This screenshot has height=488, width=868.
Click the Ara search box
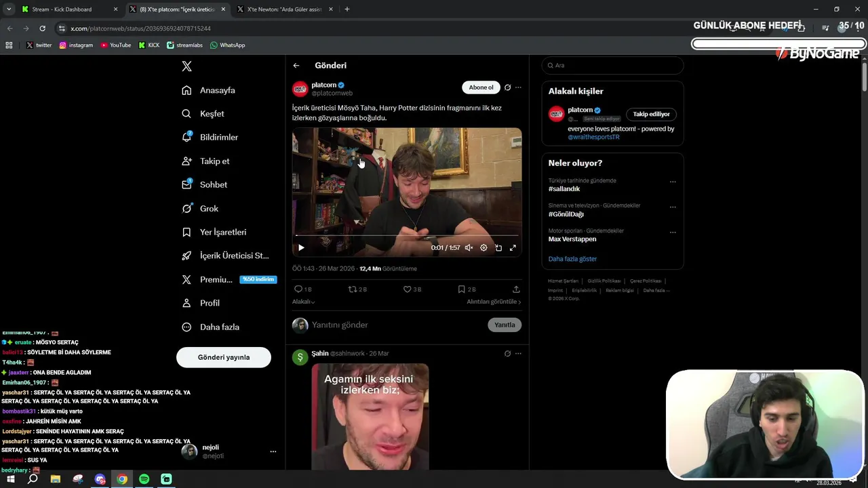(612, 66)
